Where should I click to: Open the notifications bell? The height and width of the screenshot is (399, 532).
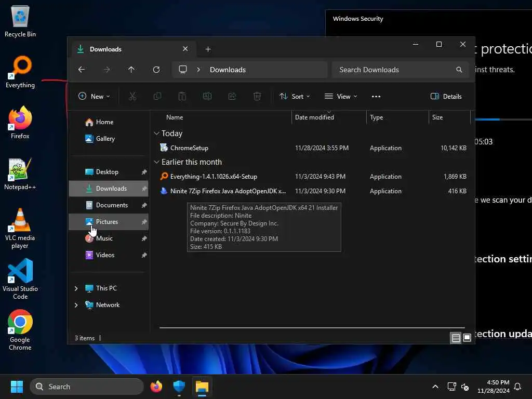(x=517, y=387)
